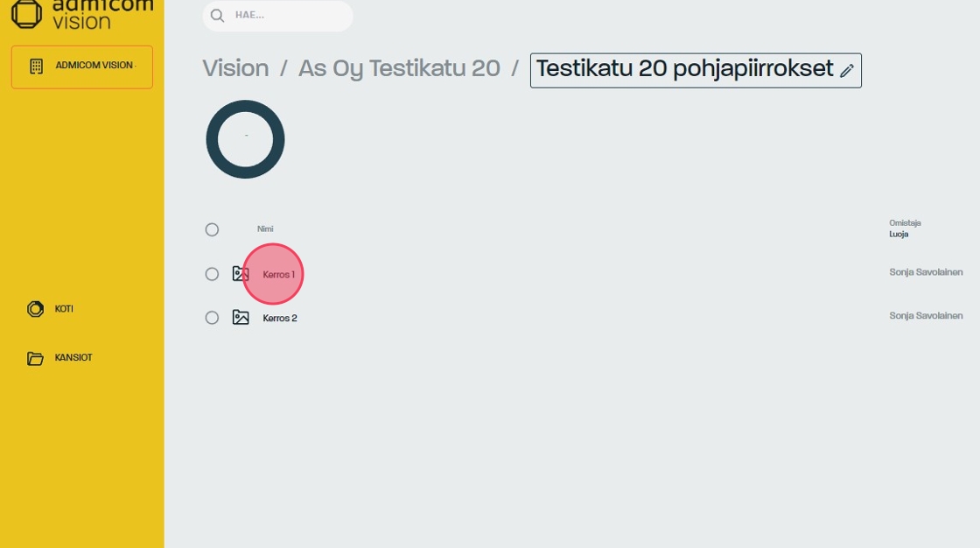Select the Kerros 2 row checkbox
980x548 pixels.
click(212, 318)
